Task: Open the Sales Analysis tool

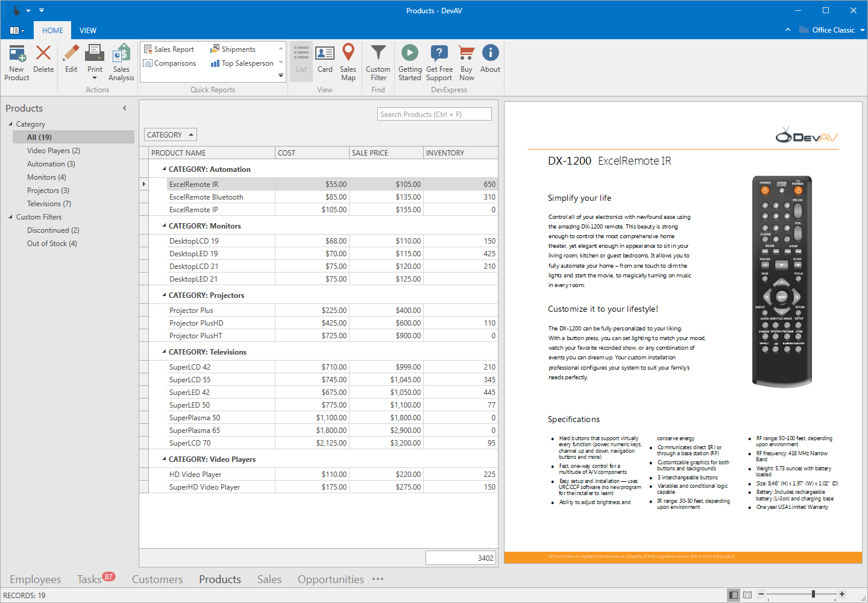Action: pos(121,54)
